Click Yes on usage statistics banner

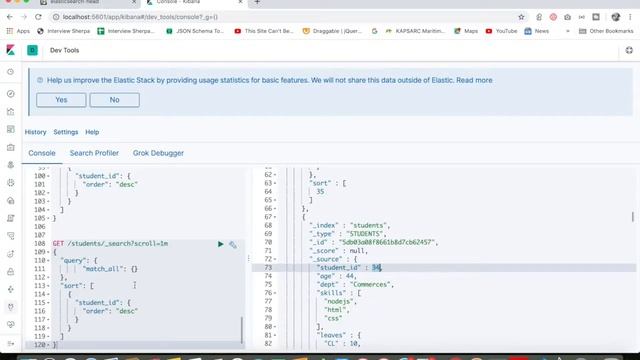click(x=61, y=100)
